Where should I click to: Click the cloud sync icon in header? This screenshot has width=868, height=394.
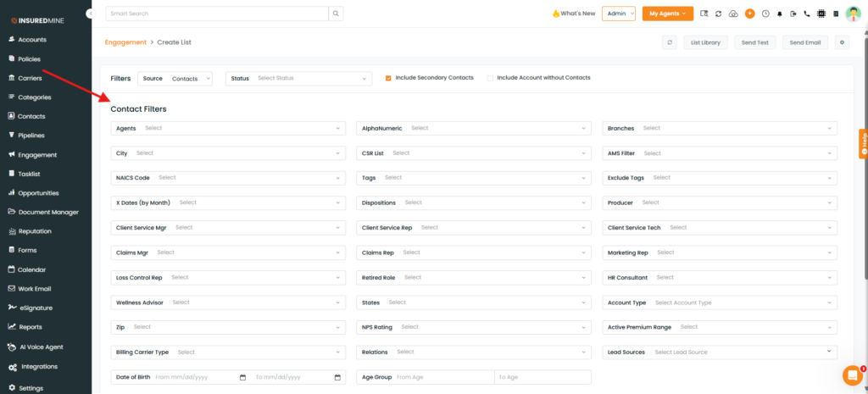point(733,14)
